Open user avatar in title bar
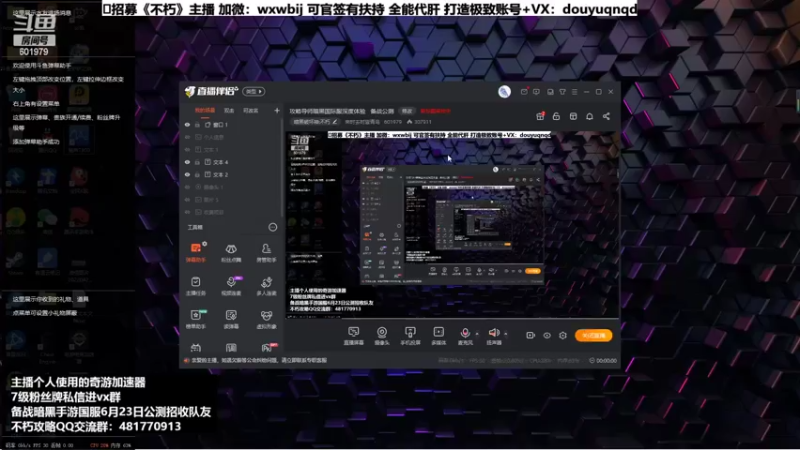This screenshot has height=450, width=800. point(504,91)
